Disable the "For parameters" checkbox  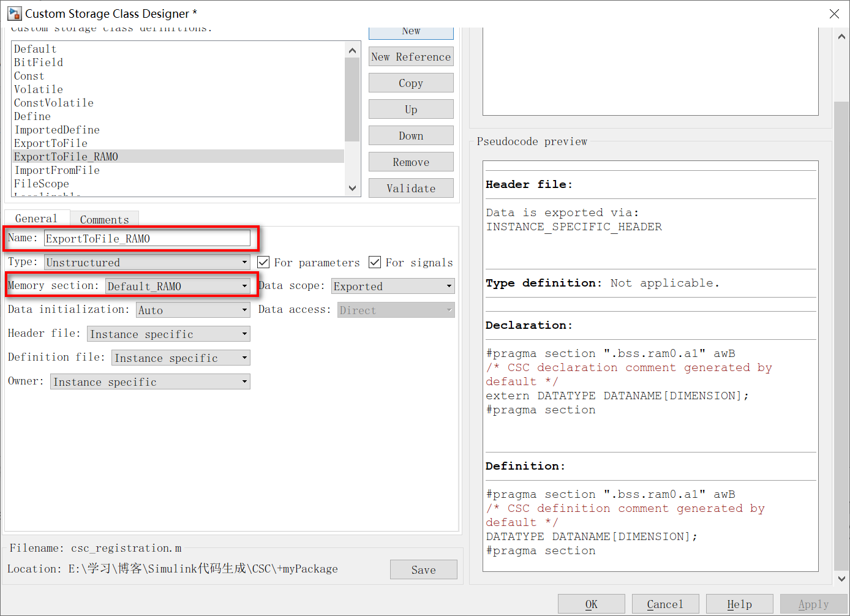(x=263, y=262)
